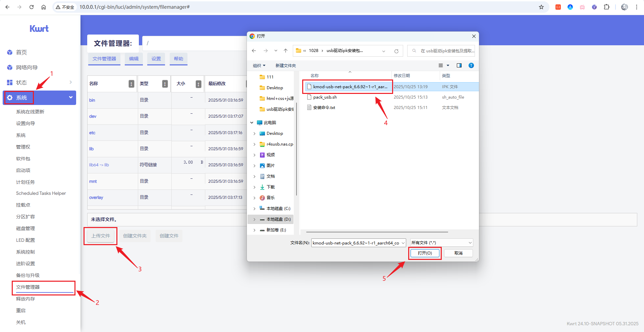Switch to the 编辑 tab
Screen dimensions: 644x332
click(134, 59)
